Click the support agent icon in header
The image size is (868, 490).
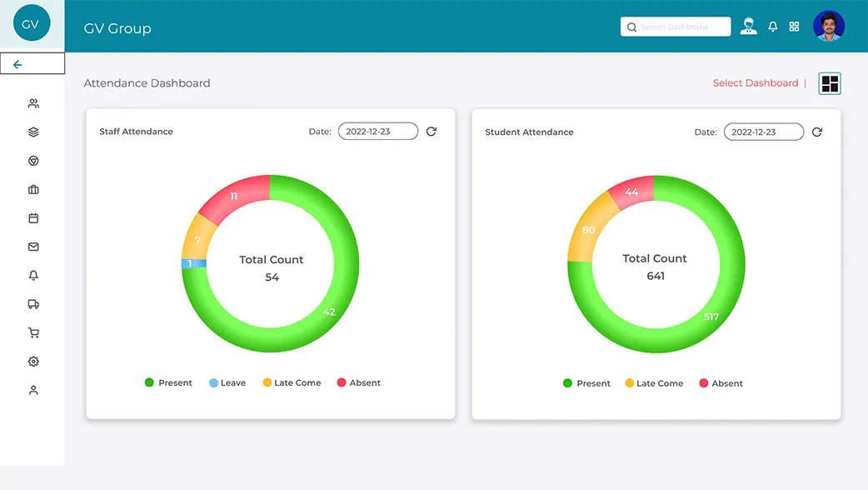[748, 26]
